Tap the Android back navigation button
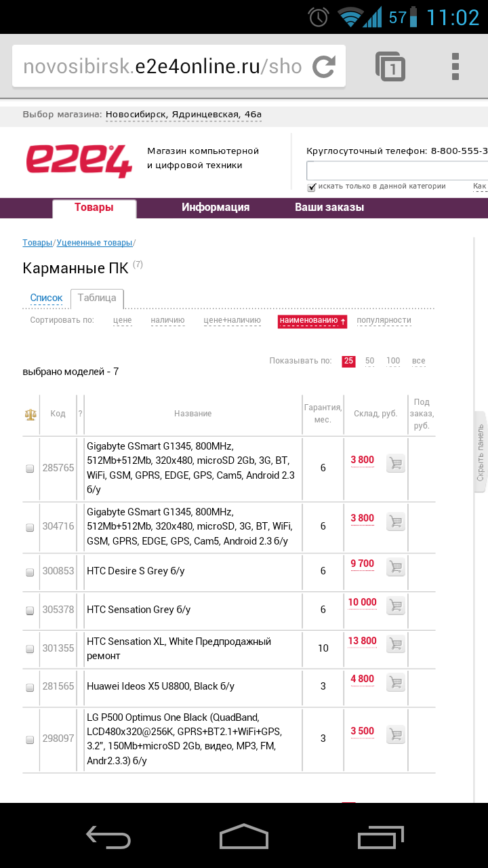 (108, 836)
